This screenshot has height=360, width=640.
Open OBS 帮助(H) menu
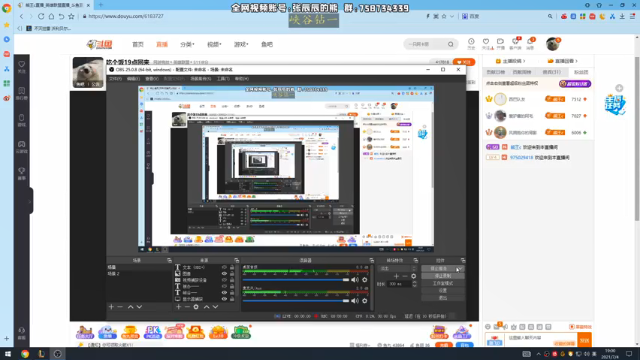(242, 79)
